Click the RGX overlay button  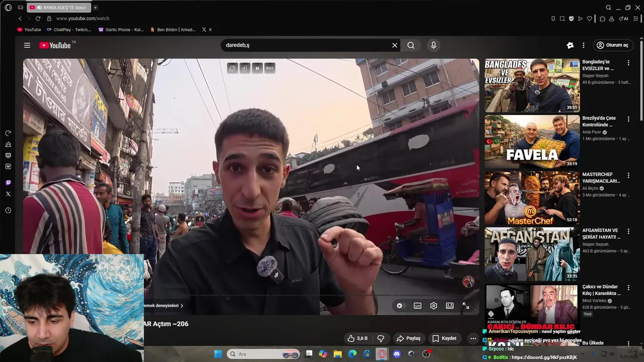[x=270, y=68]
